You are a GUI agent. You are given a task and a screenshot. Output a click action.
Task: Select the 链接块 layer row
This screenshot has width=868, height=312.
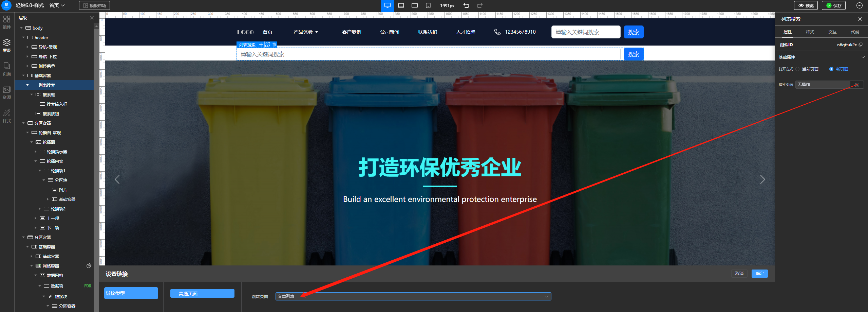[x=54, y=297]
